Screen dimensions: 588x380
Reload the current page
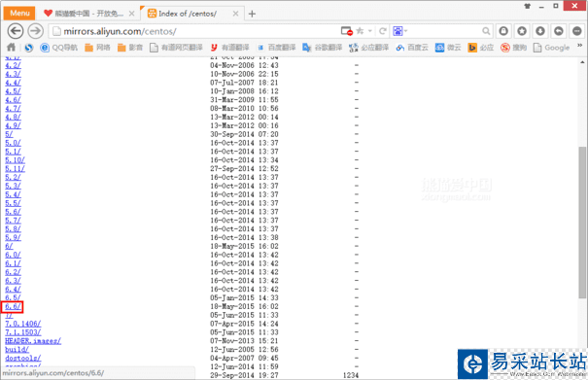coord(383,31)
